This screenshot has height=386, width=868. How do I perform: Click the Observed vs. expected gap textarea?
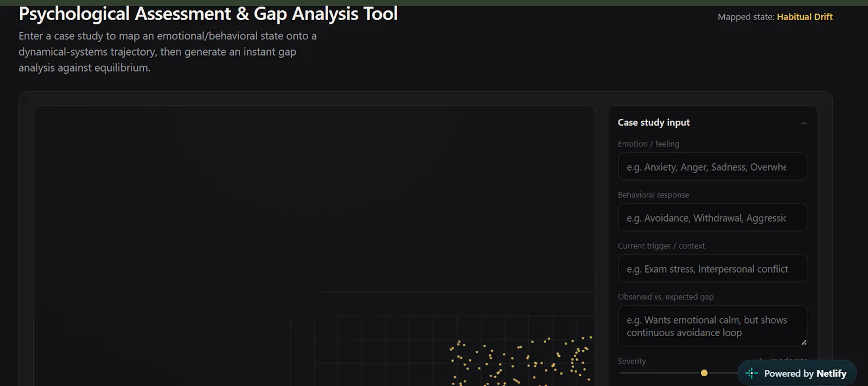(x=713, y=326)
